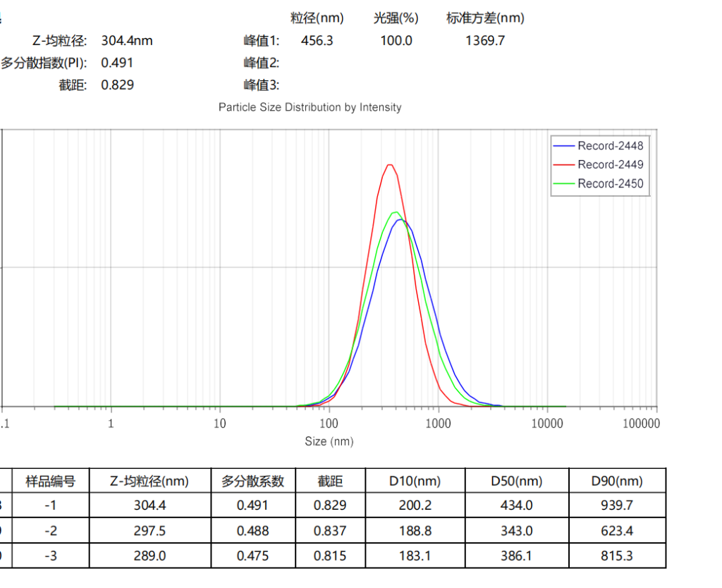Click the 1000 tick label on x-axis
This screenshot has height=588, width=722.
[x=438, y=424]
